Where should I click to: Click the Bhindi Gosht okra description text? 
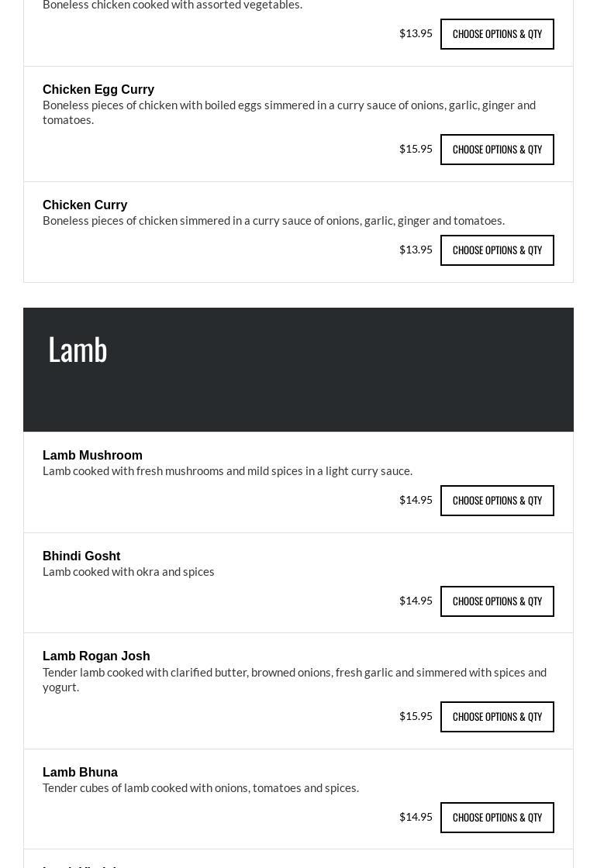coord(129,572)
